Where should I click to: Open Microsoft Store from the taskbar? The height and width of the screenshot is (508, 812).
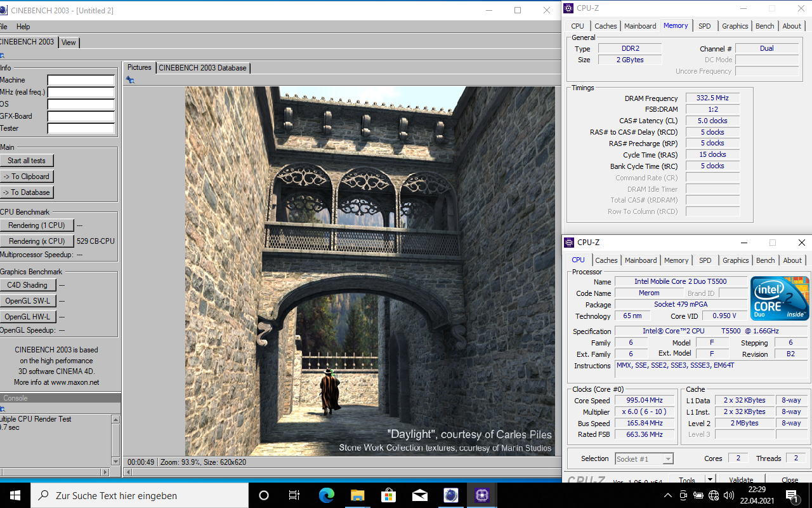tap(388, 495)
